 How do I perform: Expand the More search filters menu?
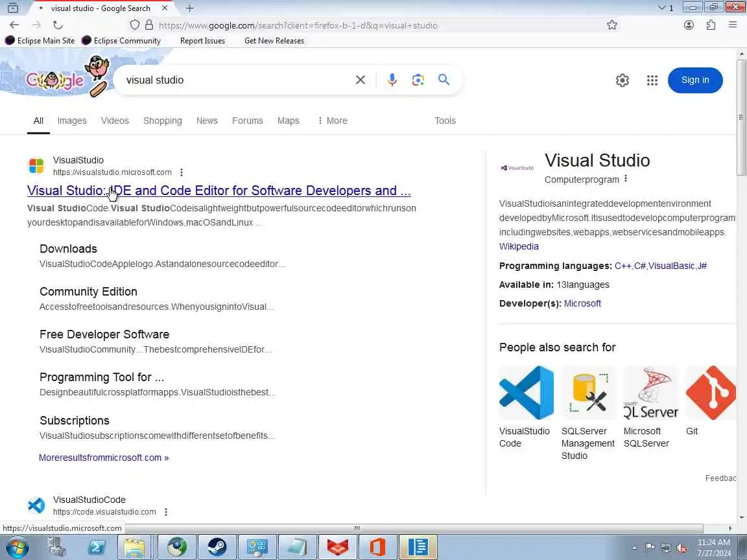[x=333, y=121]
